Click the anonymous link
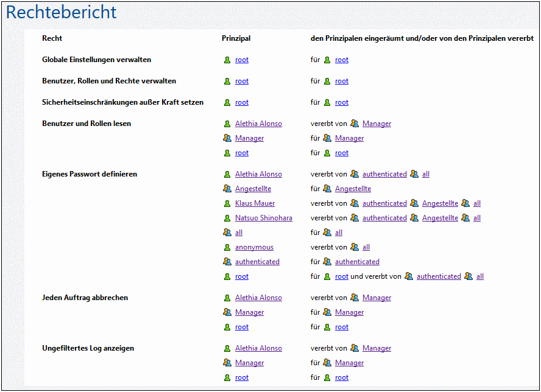541x392 pixels. (x=254, y=247)
